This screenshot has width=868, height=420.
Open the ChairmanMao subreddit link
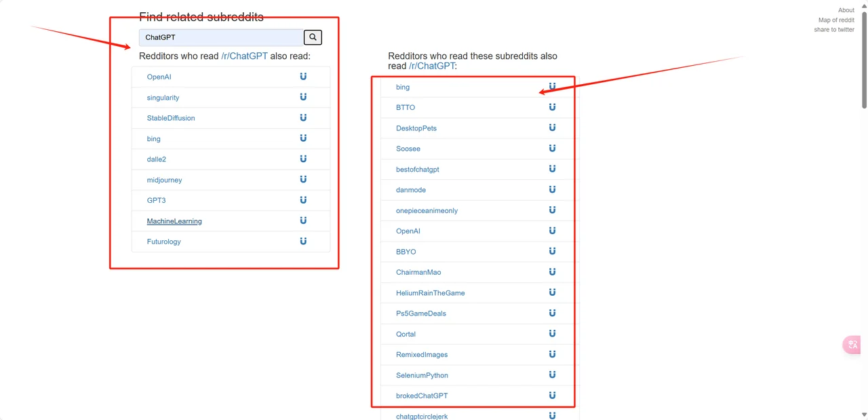point(418,272)
